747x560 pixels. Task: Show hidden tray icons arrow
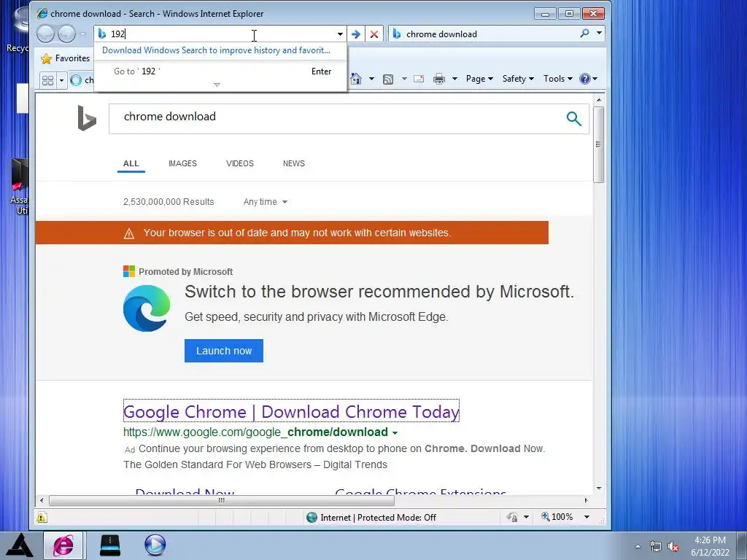click(638, 546)
